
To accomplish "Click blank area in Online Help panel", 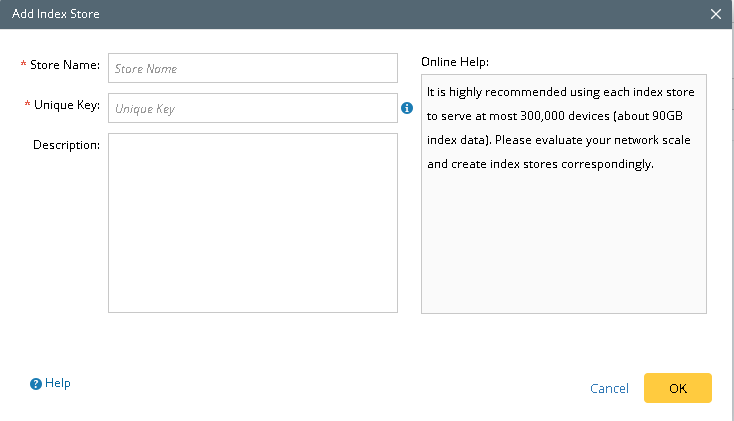I will pos(563,250).
